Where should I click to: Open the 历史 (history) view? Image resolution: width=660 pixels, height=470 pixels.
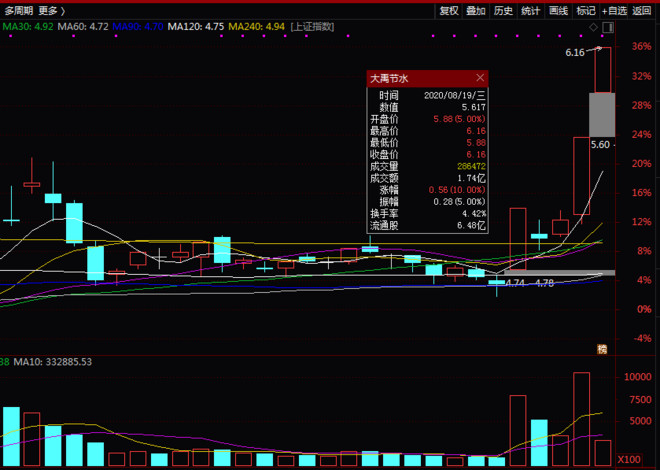pos(503,11)
